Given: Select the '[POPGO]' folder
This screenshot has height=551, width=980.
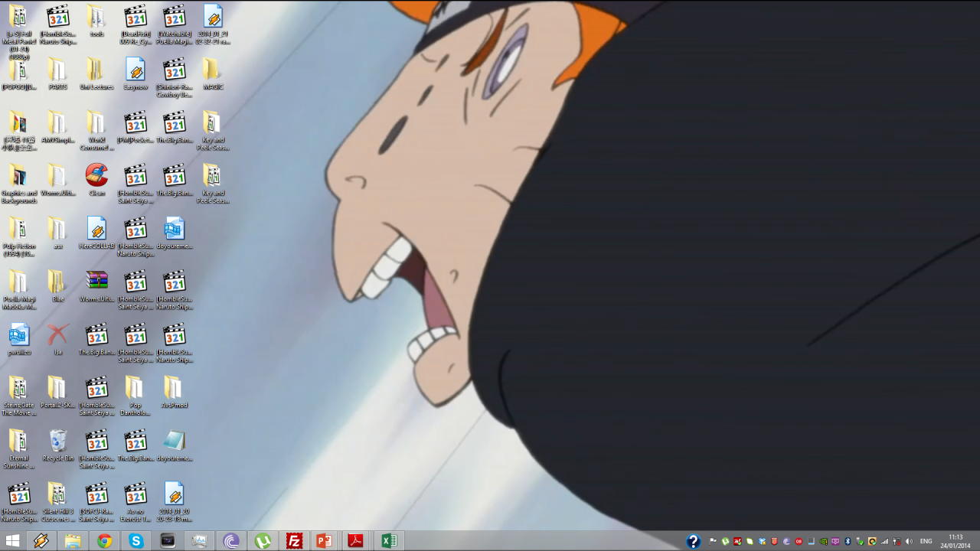Looking at the screenshot, I should tap(19, 74).
